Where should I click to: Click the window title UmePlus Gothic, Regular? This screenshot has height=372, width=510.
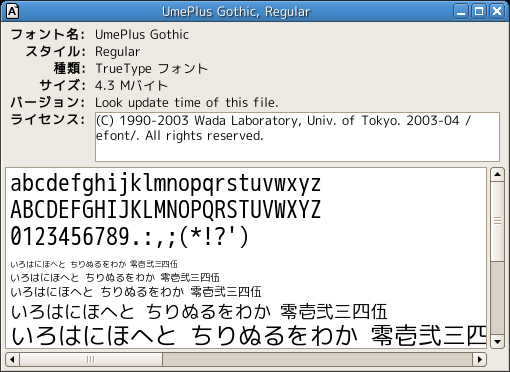pos(236,12)
